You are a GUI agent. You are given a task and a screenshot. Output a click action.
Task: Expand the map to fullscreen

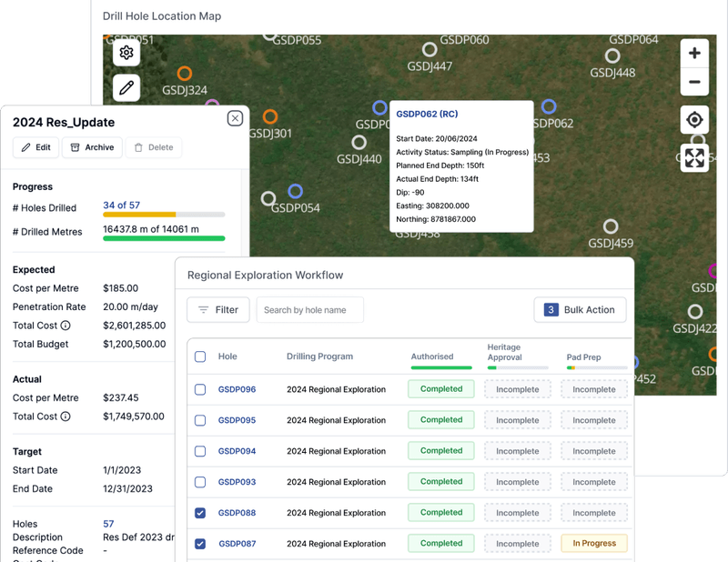694,157
